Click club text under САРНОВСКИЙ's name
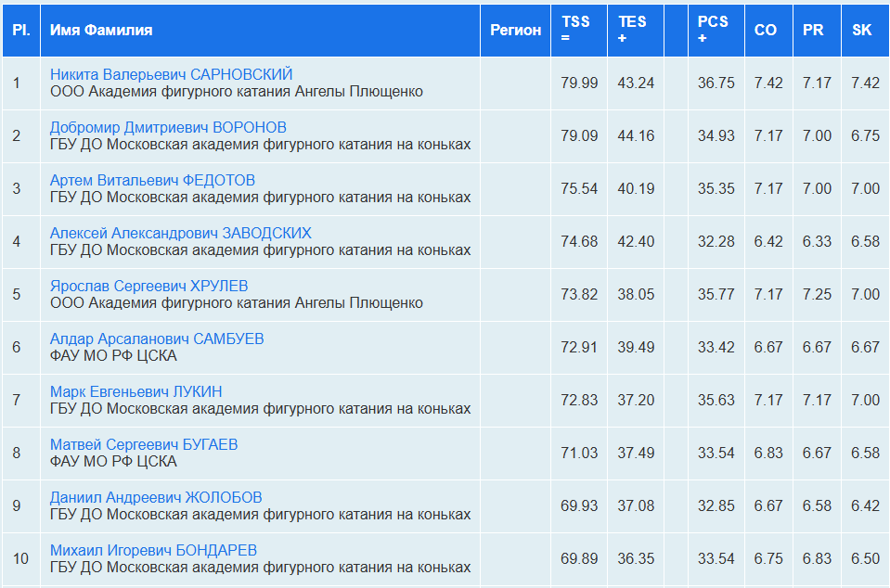Screen dimensions: 890x588 (236, 91)
